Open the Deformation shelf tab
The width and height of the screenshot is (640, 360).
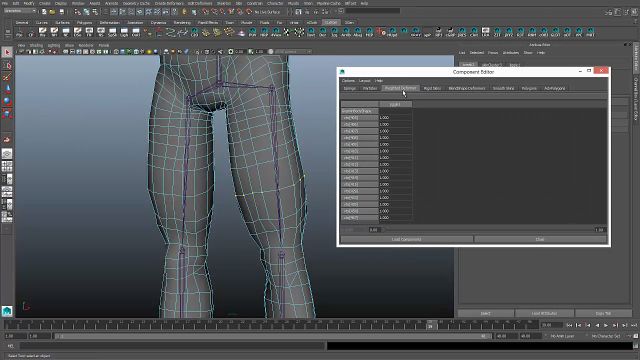(x=109, y=22)
